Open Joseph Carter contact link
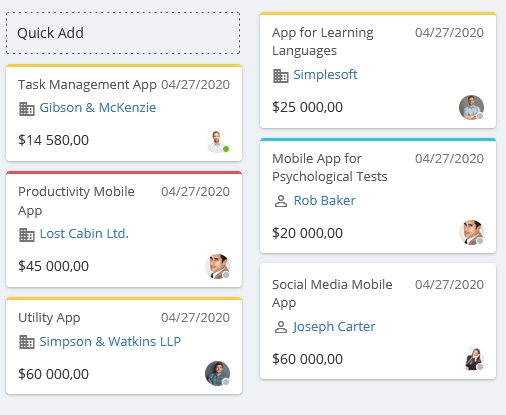The width and height of the screenshot is (506, 415). point(334,327)
